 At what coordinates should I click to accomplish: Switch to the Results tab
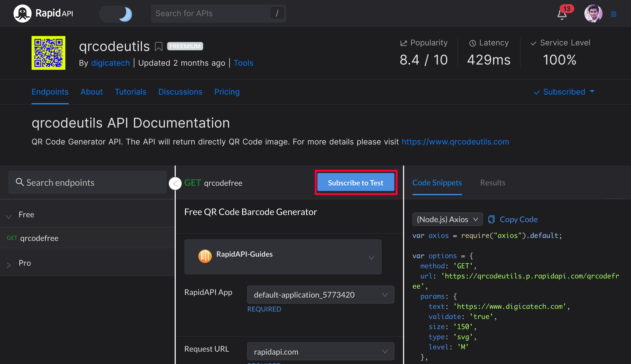point(492,183)
